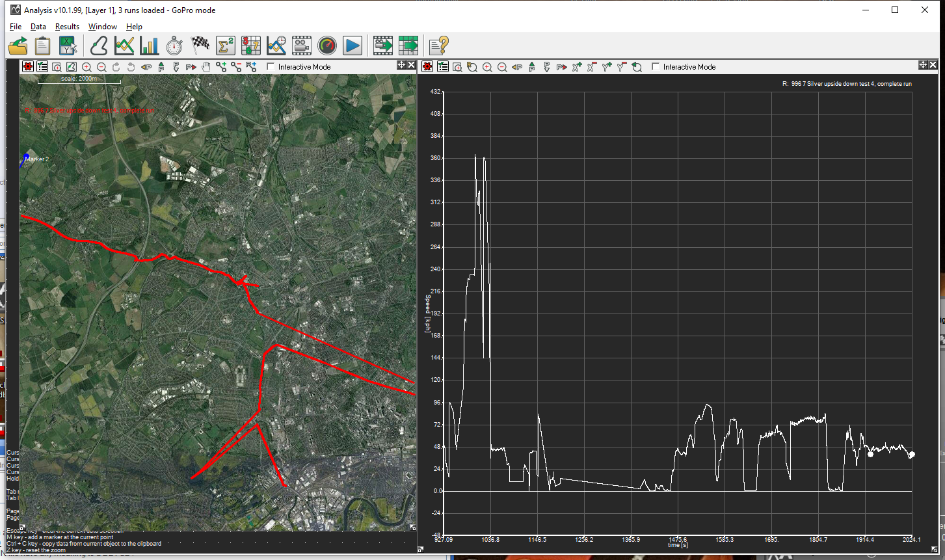Click the help question mark icon

pos(440,46)
